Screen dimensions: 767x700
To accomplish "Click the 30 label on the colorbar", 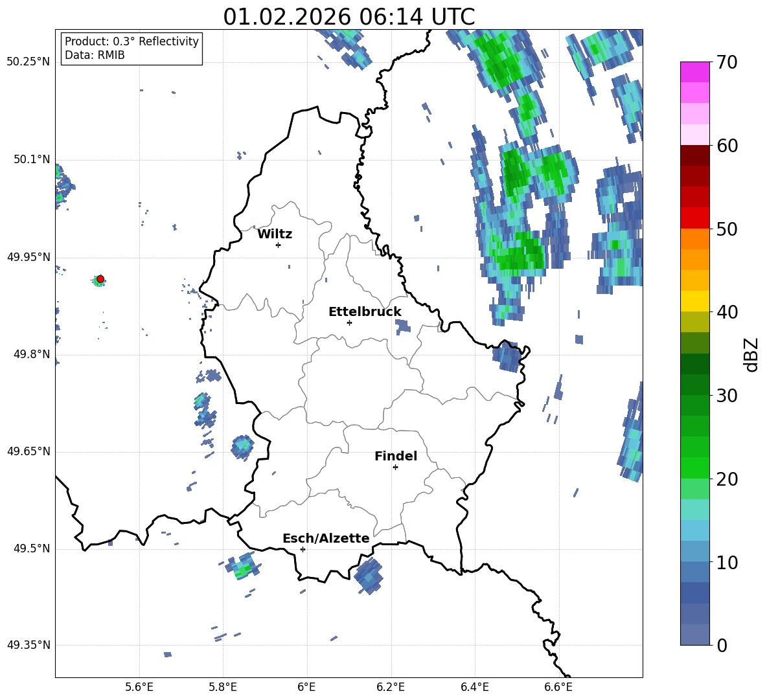I will (x=727, y=396).
